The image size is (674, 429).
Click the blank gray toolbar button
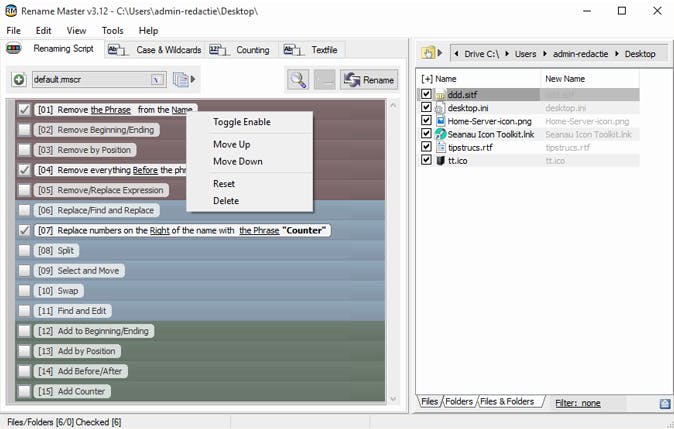point(325,80)
